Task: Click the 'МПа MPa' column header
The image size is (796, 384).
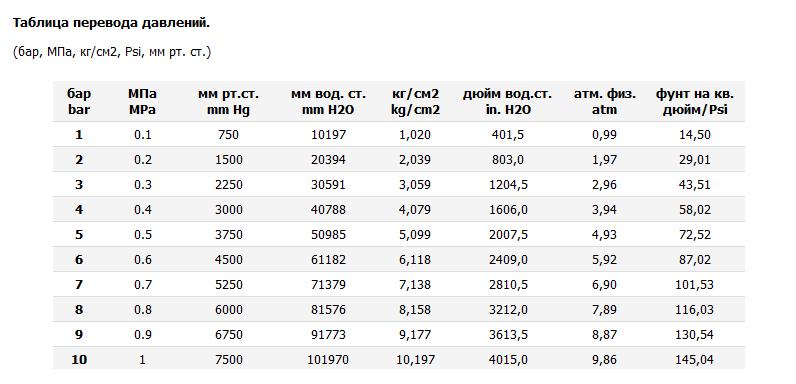Action: pos(142,102)
